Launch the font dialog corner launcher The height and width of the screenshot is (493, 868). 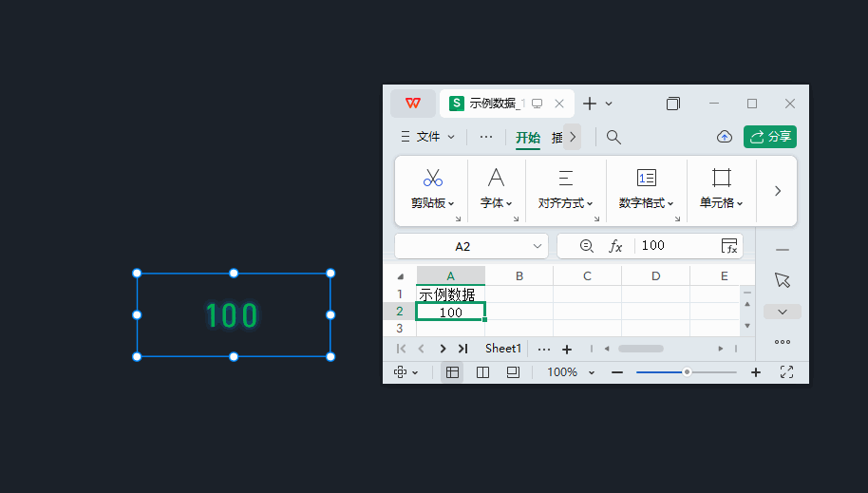(x=516, y=218)
